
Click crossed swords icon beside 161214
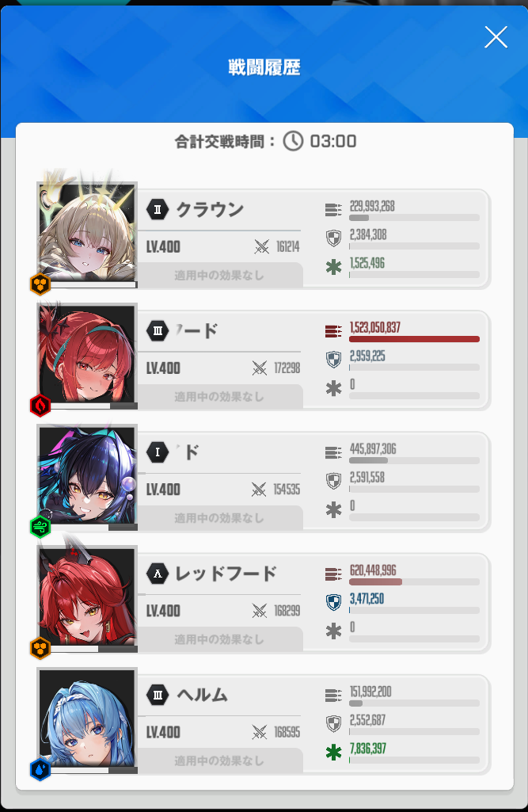point(261,246)
